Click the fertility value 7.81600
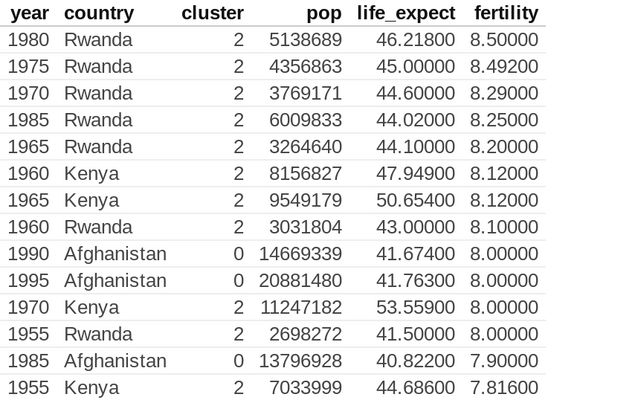640x400 pixels. tap(504, 388)
